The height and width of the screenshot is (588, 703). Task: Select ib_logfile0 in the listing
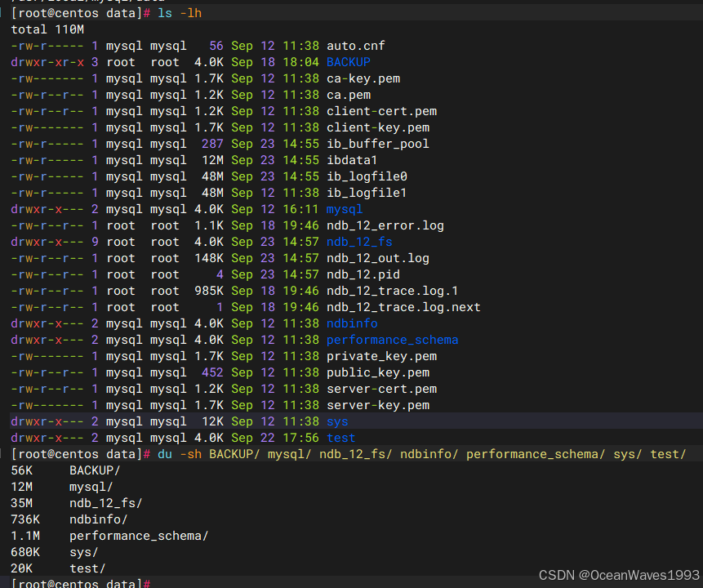tap(367, 176)
